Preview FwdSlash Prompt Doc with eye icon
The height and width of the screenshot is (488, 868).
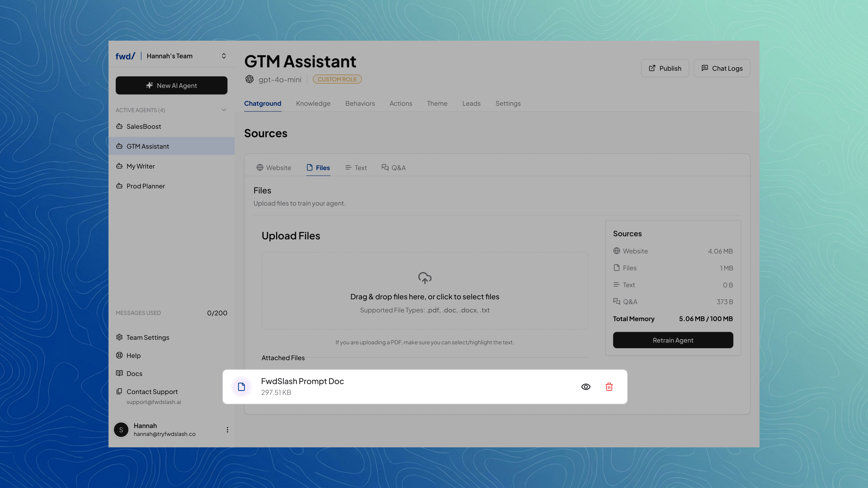tap(586, 386)
